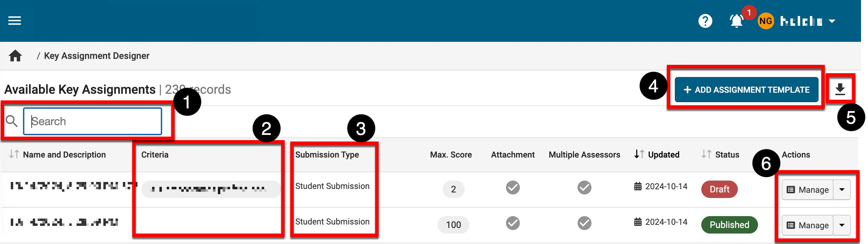Click Key Assignment Designer breadcrumb
The width and height of the screenshot is (868, 244).
[96, 56]
